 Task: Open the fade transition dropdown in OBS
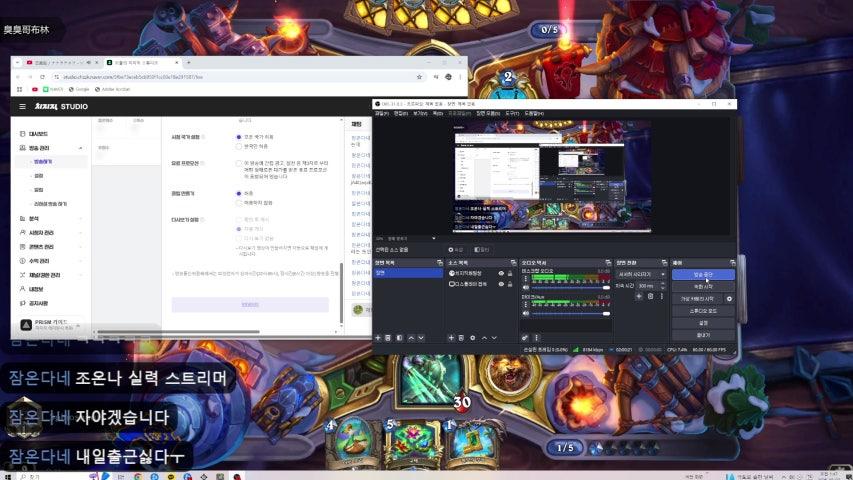(641, 274)
